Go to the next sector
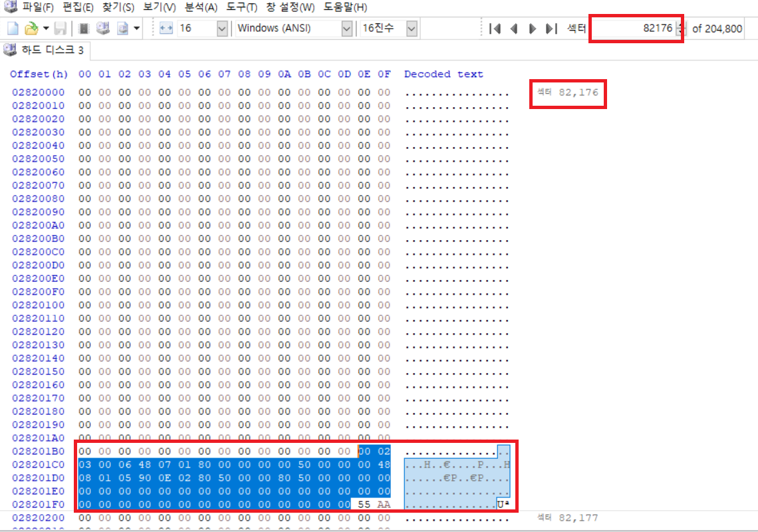This screenshot has height=532, width=758. [532, 29]
